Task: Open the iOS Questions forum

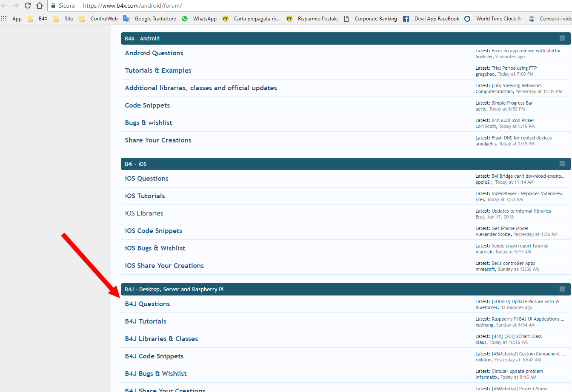Action: pyautogui.click(x=146, y=179)
